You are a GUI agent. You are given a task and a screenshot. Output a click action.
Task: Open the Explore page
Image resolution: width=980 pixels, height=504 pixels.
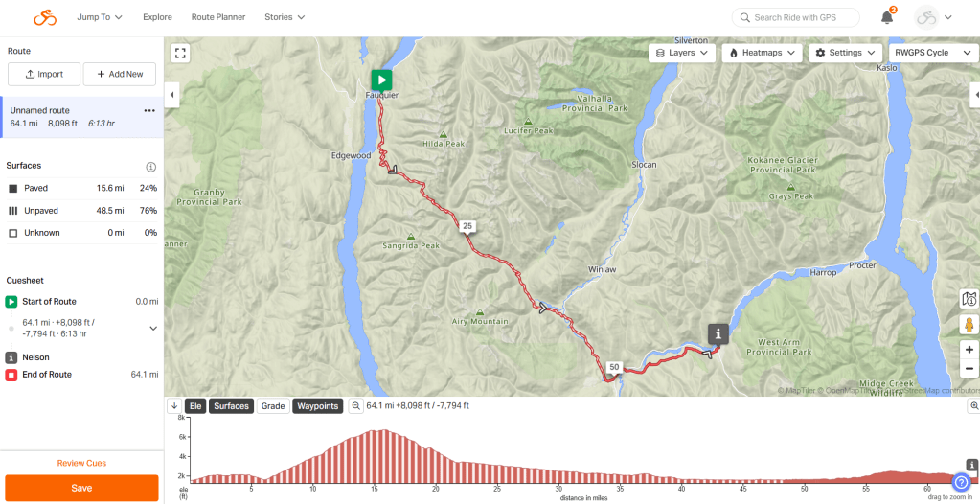coord(157,17)
